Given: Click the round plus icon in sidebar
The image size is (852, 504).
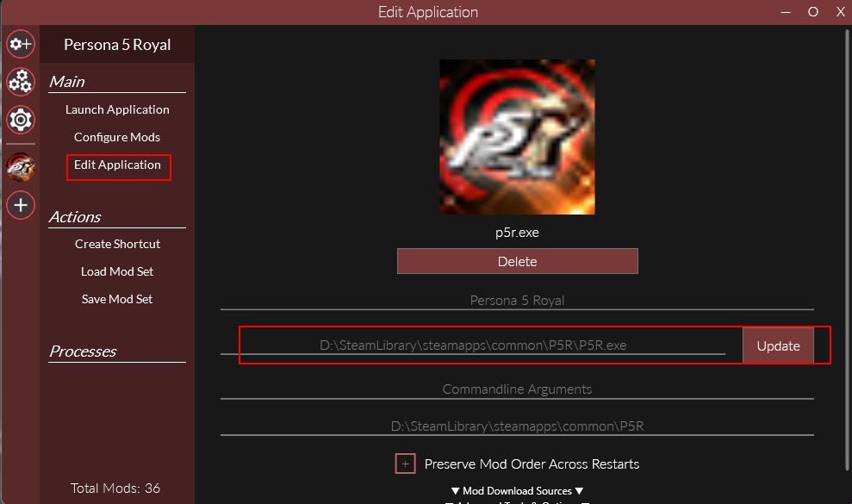Looking at the screenshot, I should (21, 206).
